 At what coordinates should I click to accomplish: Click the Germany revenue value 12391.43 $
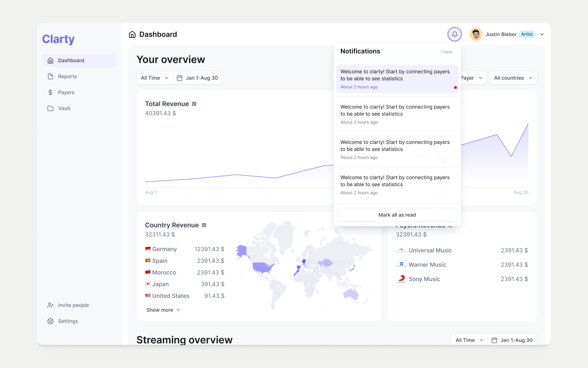coord(209,249)
